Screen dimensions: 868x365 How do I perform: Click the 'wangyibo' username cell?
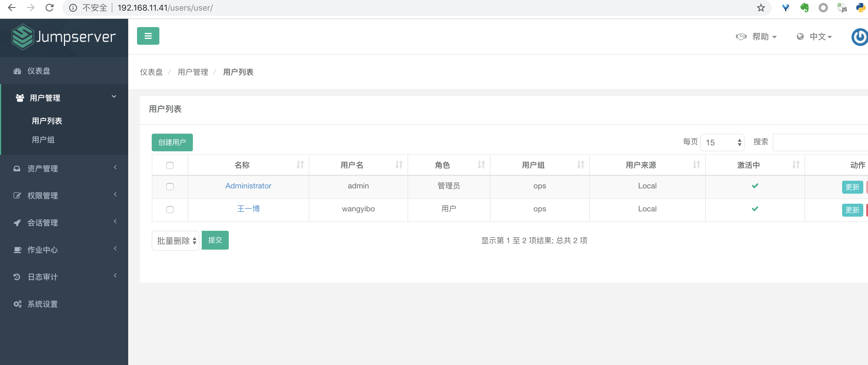358,209
